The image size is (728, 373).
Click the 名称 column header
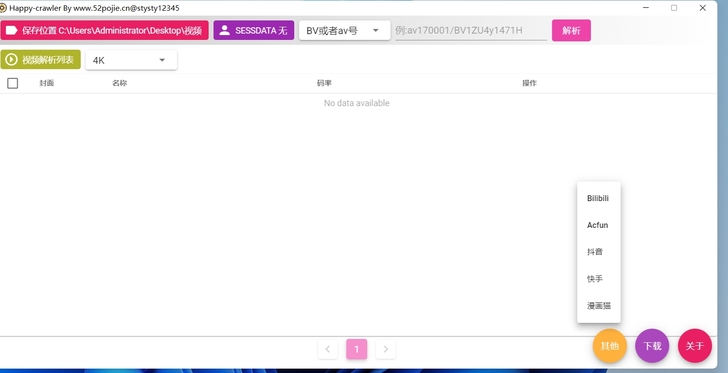pyautogui.click(x=119, y=83)
